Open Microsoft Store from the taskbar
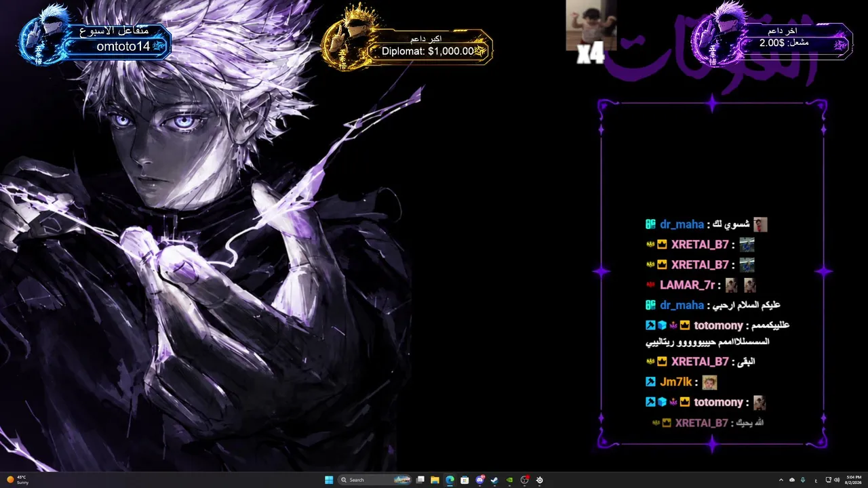Image resolution: width=868 pixels, height=488 pixels. (x=465, y=480)
